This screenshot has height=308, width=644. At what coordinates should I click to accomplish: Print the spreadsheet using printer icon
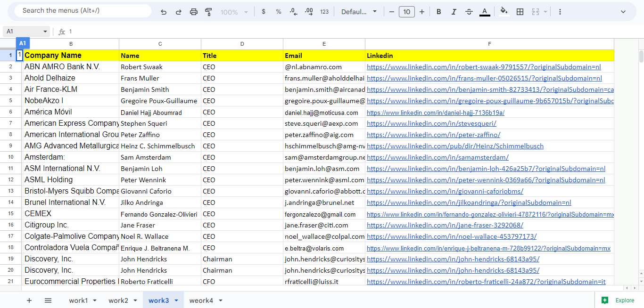click(x=194, y=12)
